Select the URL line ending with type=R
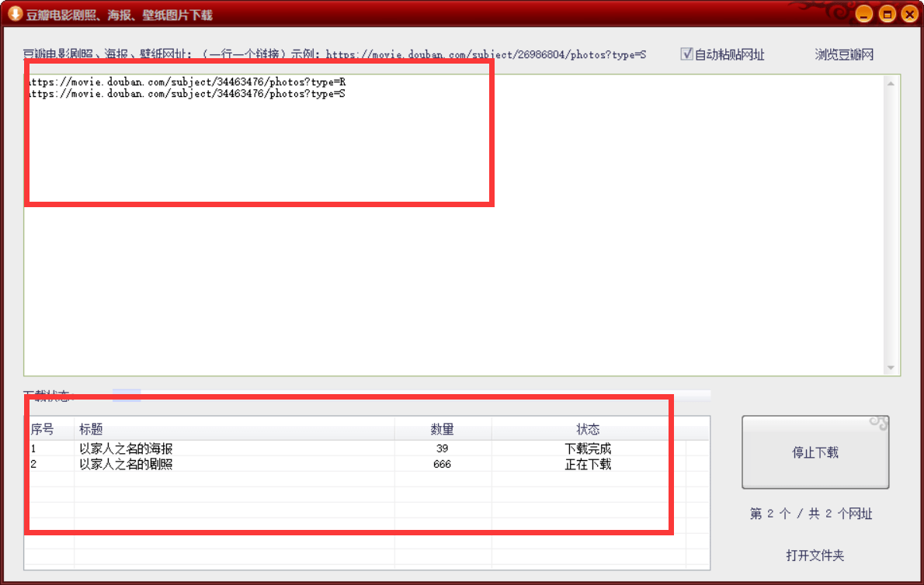Screen dimensions: 924x585 click(x=187, y=81)
